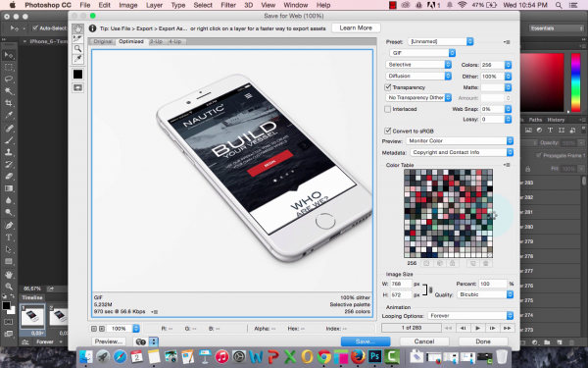The width and height of the screenshot is (588, 368).
Task: Toggle slices visibility icon in dialog
Action: click(77, 87)
